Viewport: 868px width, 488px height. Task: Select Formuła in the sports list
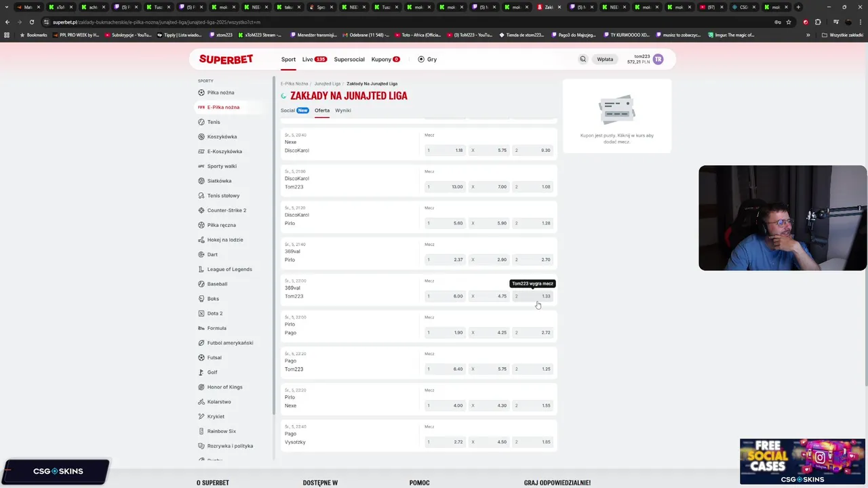point(217,328)
